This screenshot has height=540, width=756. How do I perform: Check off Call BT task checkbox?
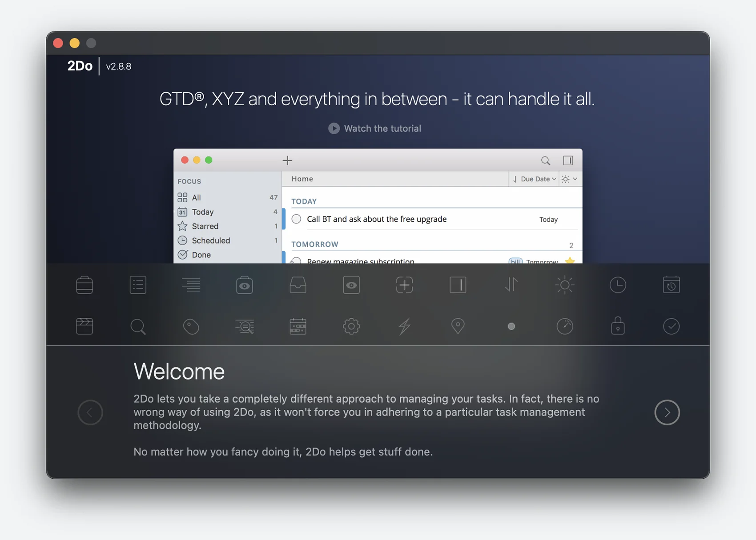tap(297, 219)
